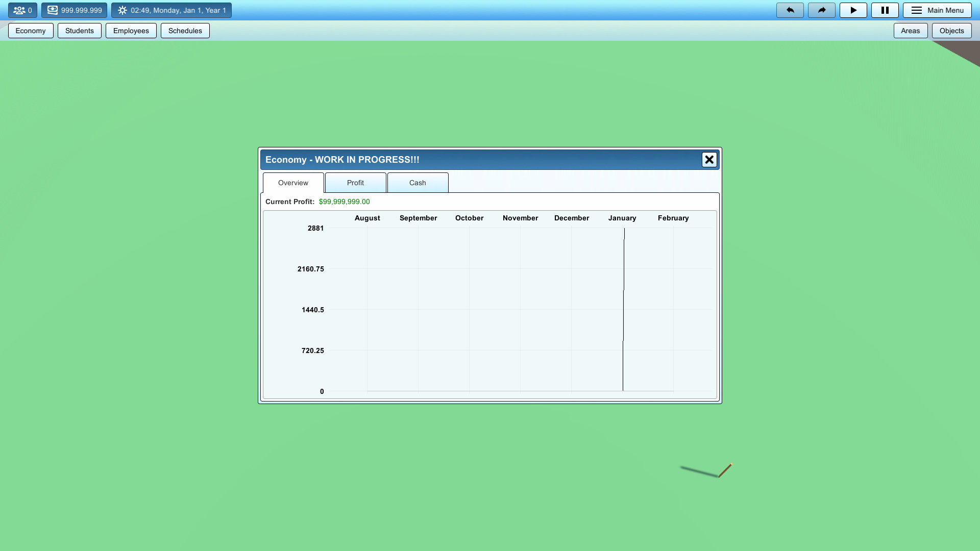This screenshot has height=551, width=980.
Task: Click the population counter icon
Action: pyautogui.click(x=19, y=10)
